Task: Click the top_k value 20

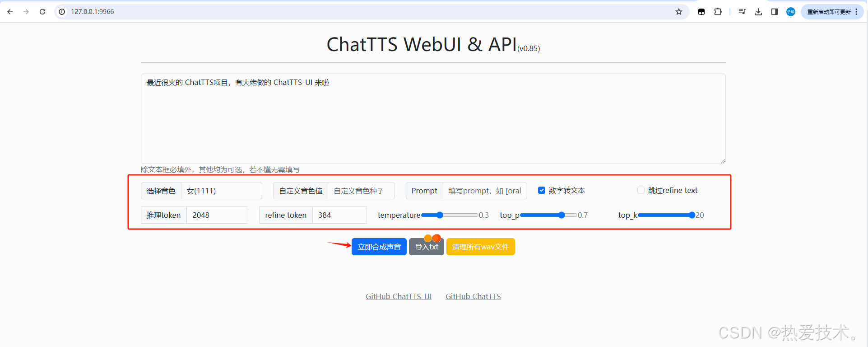Action: [700, 215]
